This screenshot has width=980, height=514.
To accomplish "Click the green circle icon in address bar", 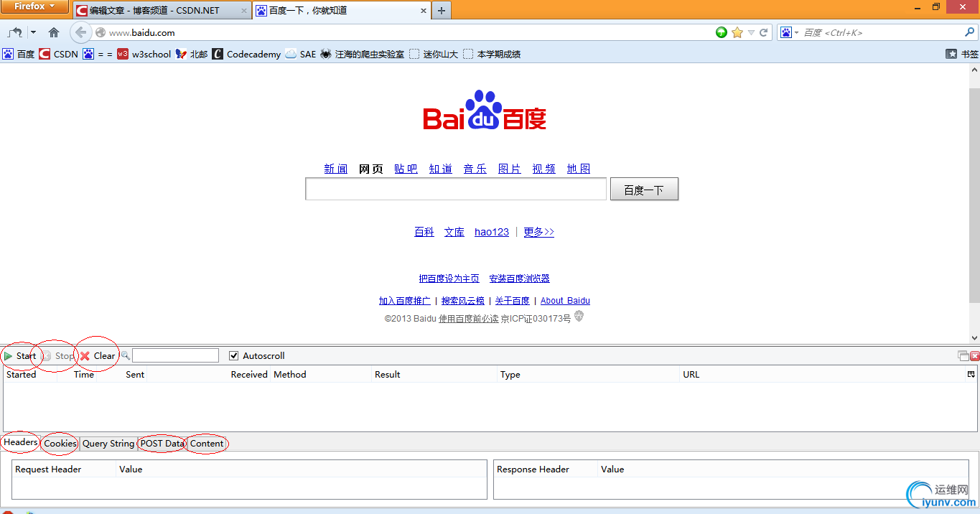I will (722, 32).
